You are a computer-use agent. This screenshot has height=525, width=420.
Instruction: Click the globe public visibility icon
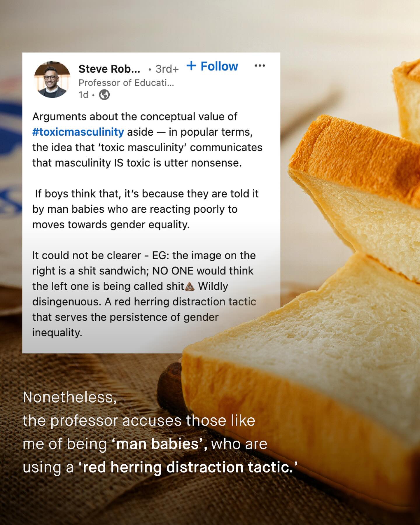[104, 95]
